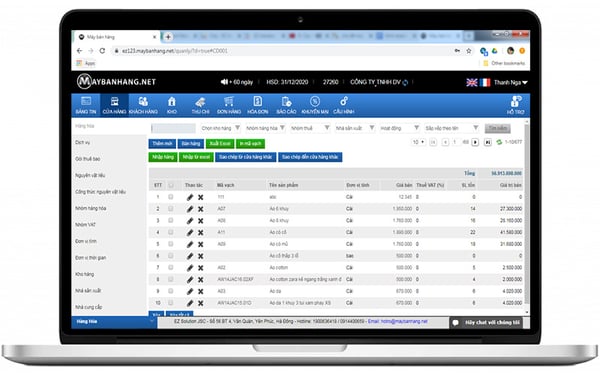Check the checkbox for row 4

click(171, 232)
